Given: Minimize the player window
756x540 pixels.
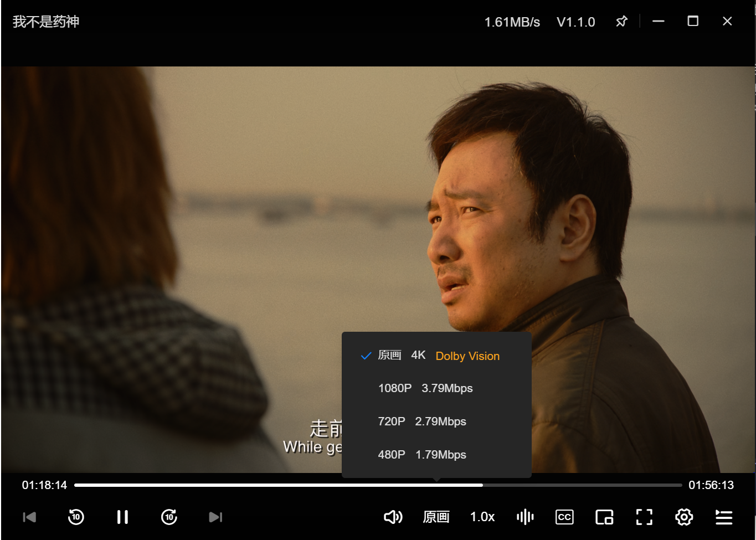Looking at the screenshot, I should (658, 22).
